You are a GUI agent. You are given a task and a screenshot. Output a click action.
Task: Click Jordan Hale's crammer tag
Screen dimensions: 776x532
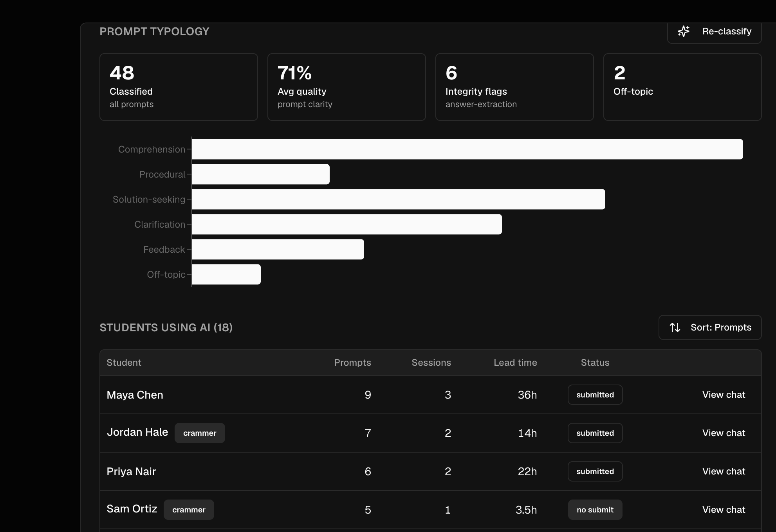click(200, 433)
